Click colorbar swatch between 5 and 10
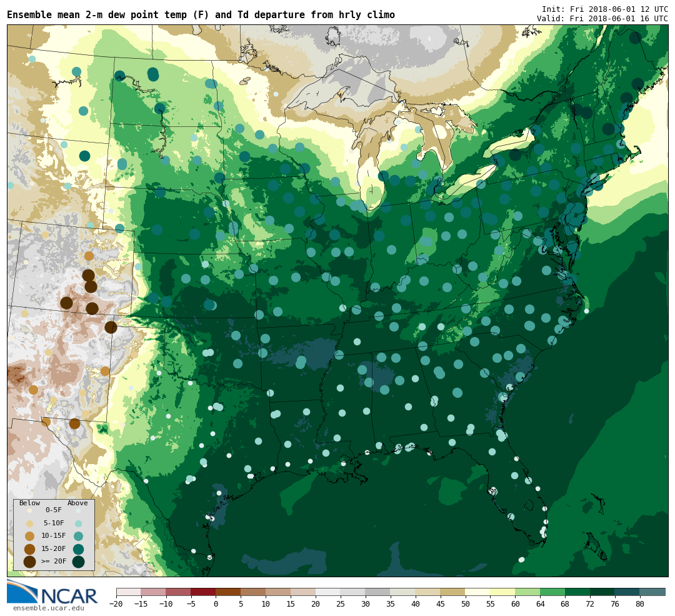The height and width of the screenshot is (616, 675). 254,592
